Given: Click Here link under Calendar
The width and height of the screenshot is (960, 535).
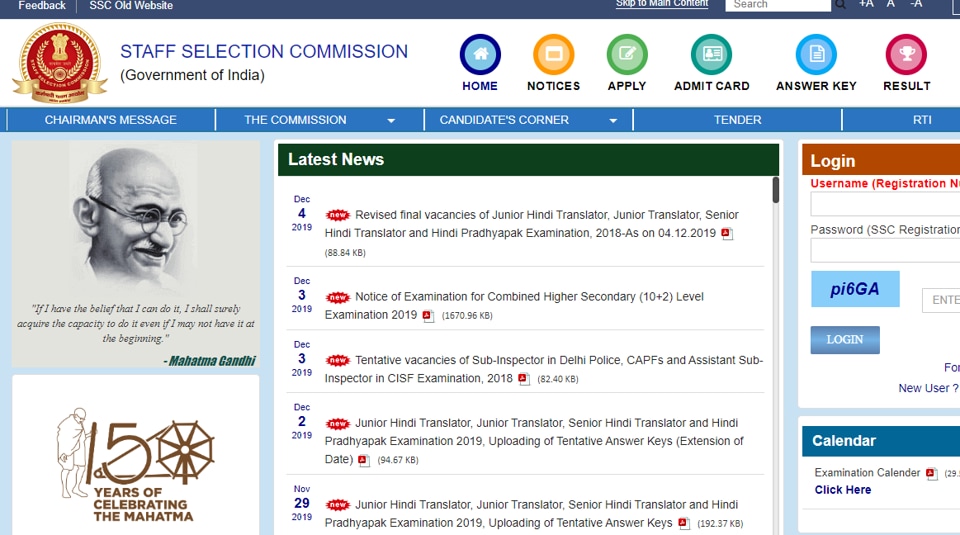Looking at the screenshot, I should tap(842, 490).
